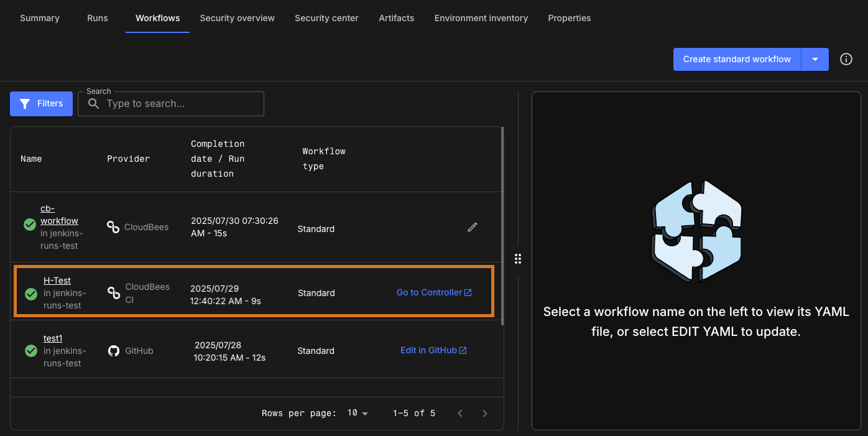Switch to the Runs tab
The image size is (868, 436).
[98, 18]
